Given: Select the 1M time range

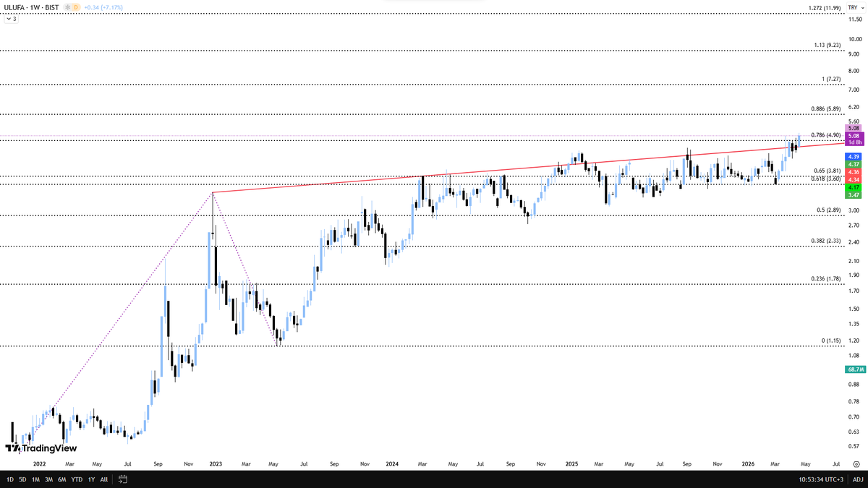Looking at the screenshot, I should tap(35, 479).
